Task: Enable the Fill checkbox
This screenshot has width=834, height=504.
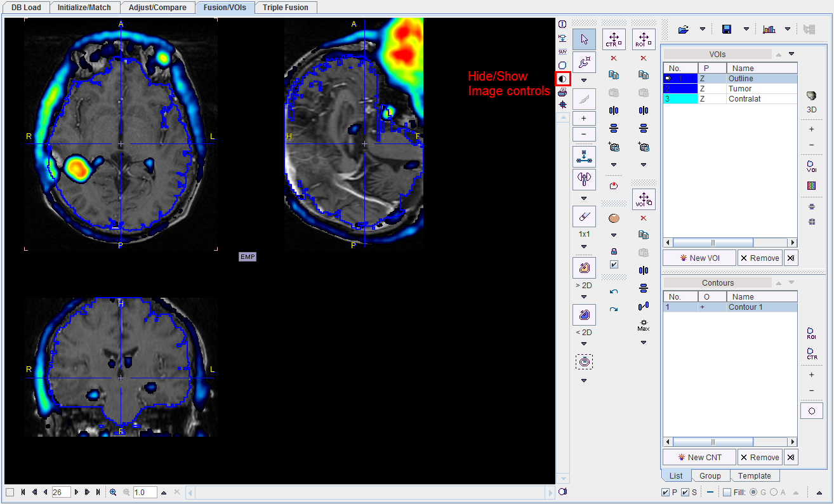Action: [727, 493]
